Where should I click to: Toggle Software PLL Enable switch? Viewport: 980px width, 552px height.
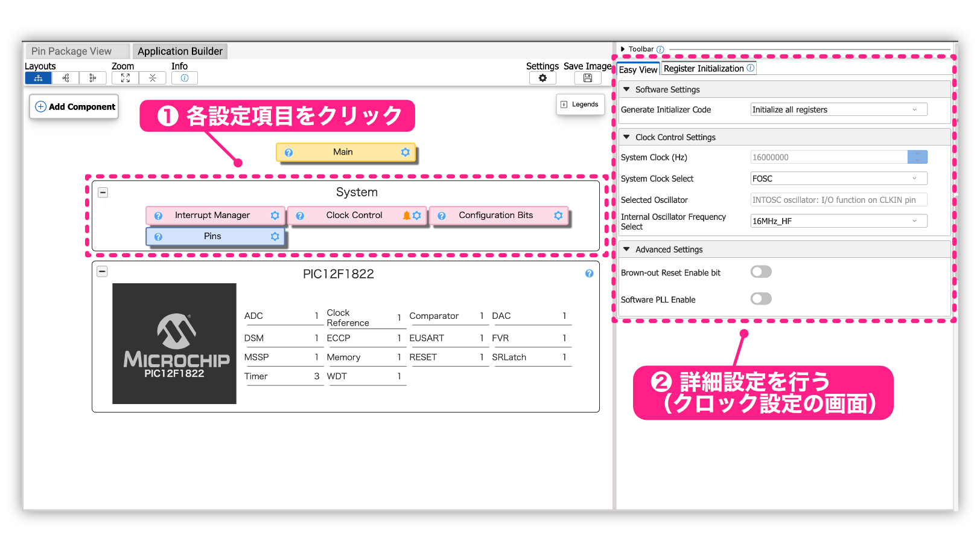click(x=761, y=299)
